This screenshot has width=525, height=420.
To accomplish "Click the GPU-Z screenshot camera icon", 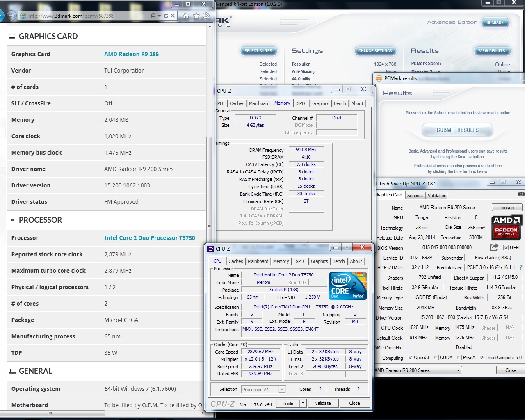I will (x=521, y=194).
